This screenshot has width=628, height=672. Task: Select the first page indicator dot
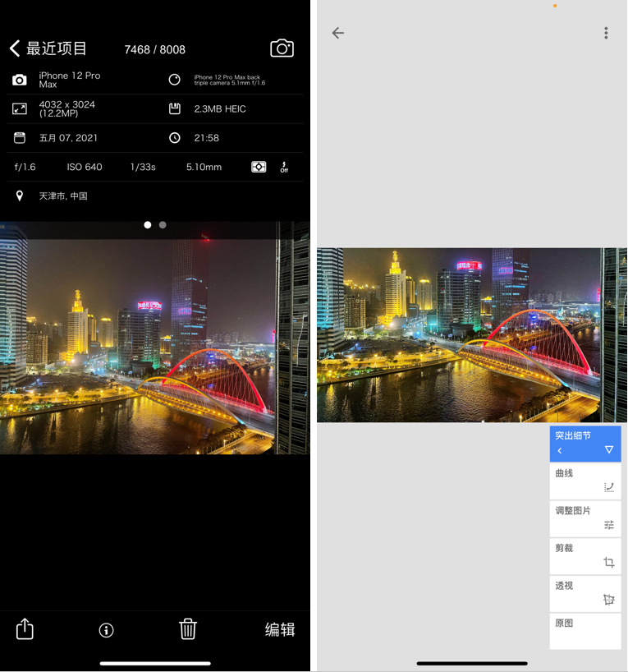point(148,225)
